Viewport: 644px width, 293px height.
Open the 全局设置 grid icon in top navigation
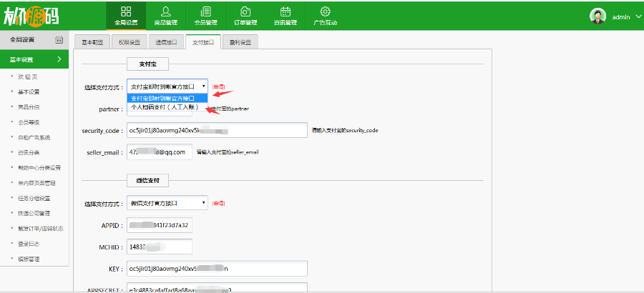click(x=126, y=11)
